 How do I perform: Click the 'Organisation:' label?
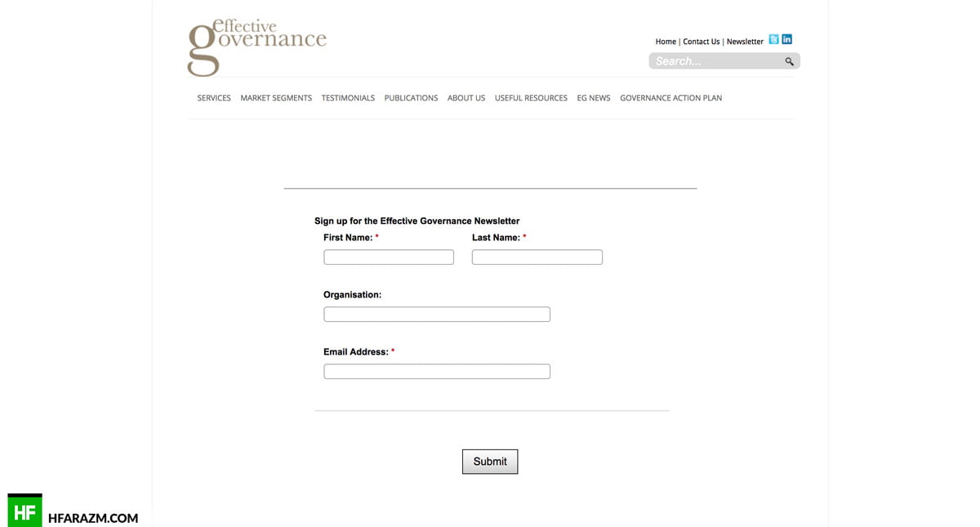pyautogui.click(x=352, y=295)
